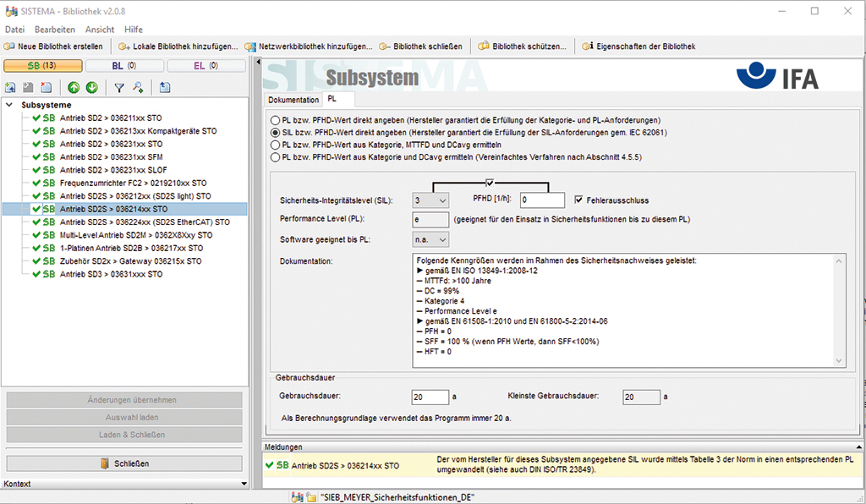866x504 pixels.
Task: Select 'Antrieb SD2 > 036211xx STO' in tree
Action: coord(111,118)
